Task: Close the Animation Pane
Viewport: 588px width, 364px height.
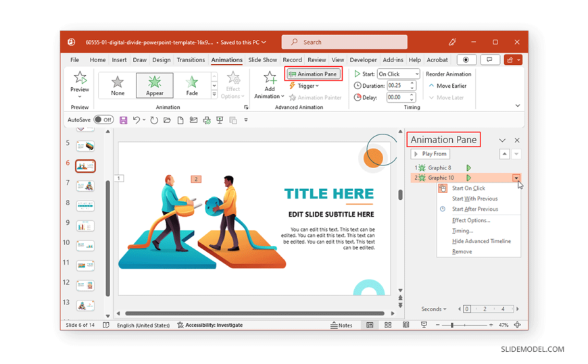Action: coord(517,140)
